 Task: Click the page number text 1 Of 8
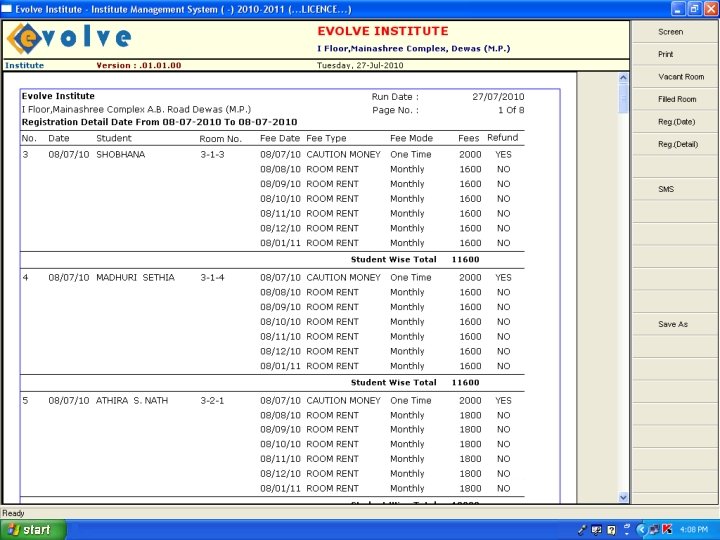(x=511, y=110)
